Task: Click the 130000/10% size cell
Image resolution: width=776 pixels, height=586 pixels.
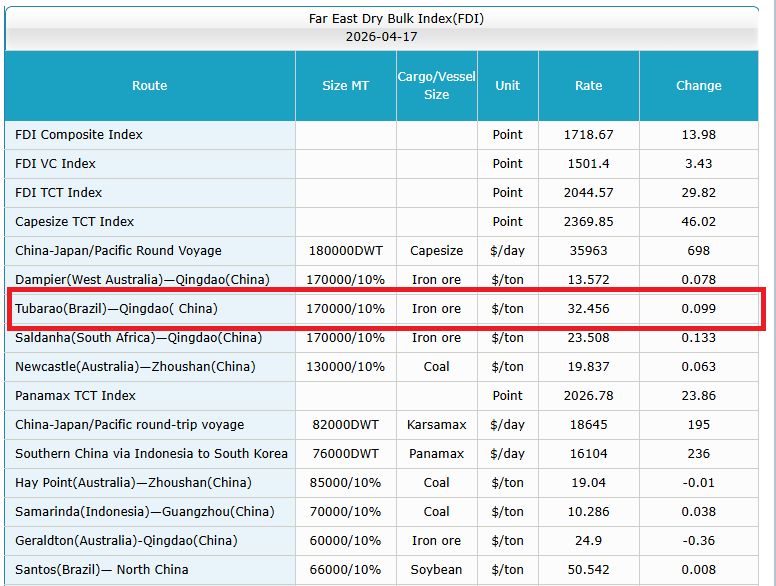Action: click(345, 367)
